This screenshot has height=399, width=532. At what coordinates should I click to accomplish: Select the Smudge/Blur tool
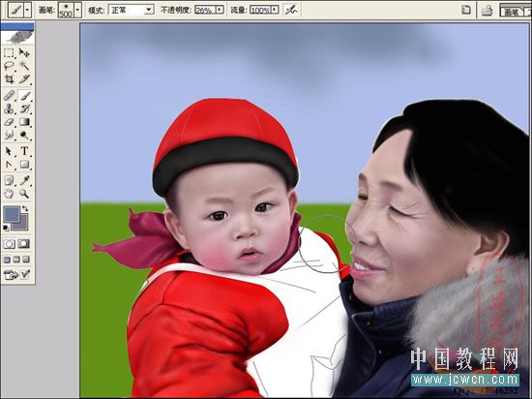point(9,135)
